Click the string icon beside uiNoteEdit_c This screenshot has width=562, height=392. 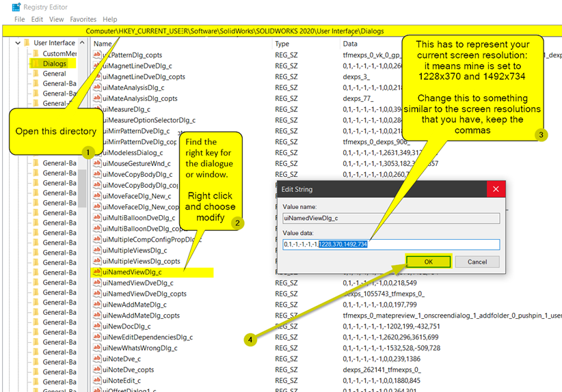(x=97, y=380)
